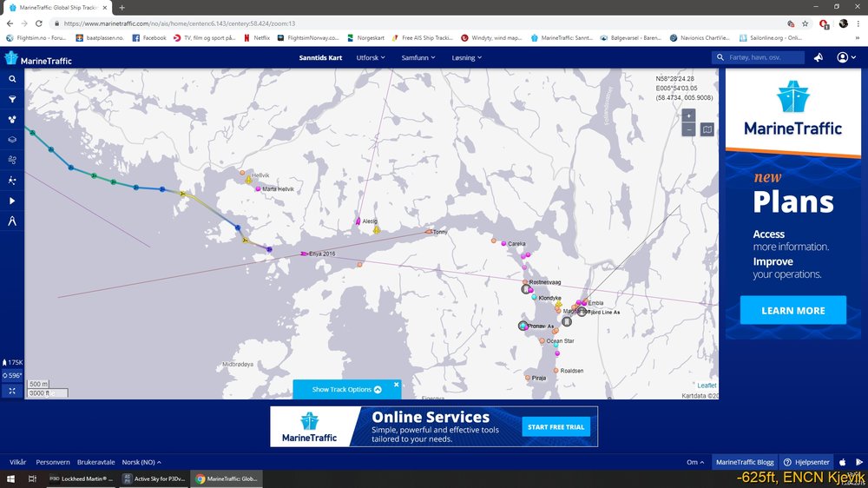
Task: Switch to Active Sky for P3D taskbar app
Action: click(x=154, y=478)
